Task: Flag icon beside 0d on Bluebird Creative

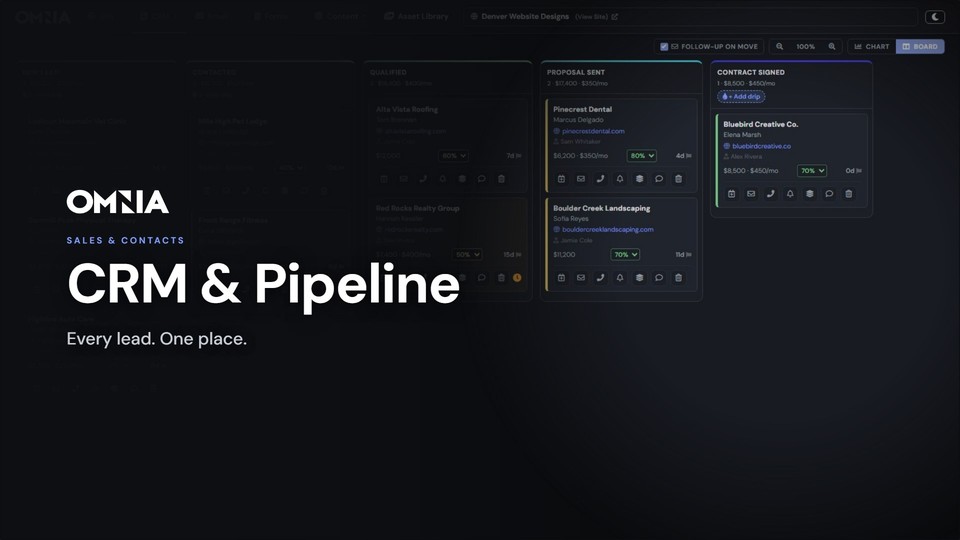Action: coord(859,171)
